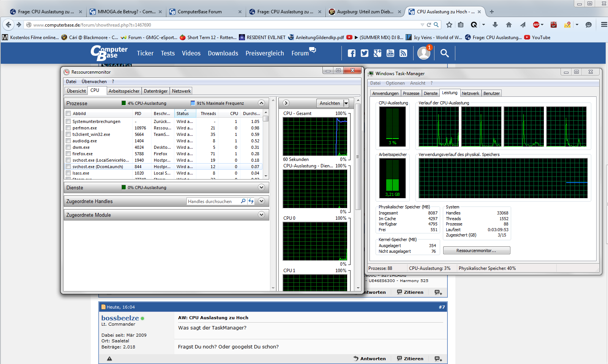Open the Firefox hamburger menu
This screenshot has width=608, height=364.
[x=604, y=25]
